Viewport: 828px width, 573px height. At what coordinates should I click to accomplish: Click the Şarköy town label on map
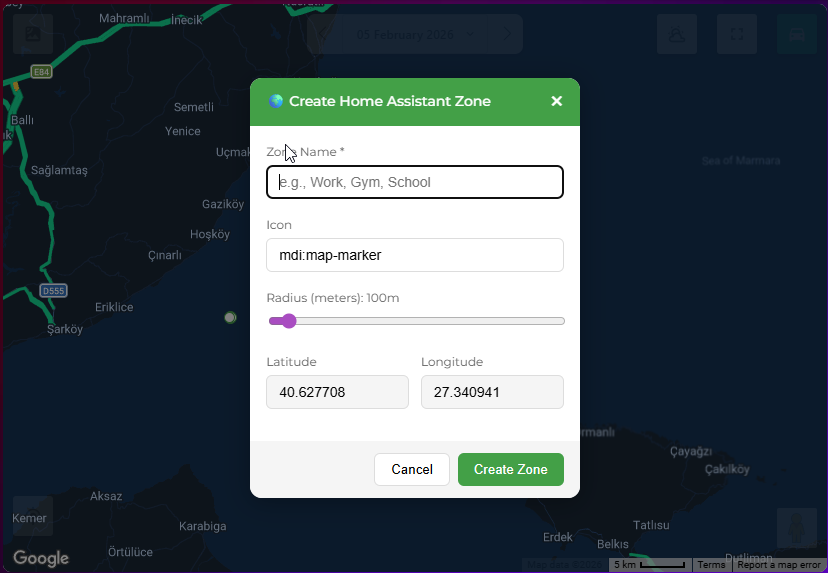point(65,330)
